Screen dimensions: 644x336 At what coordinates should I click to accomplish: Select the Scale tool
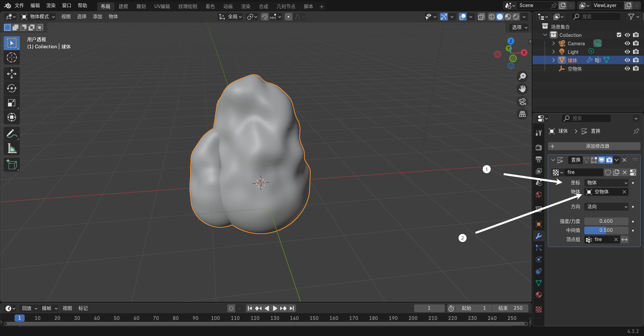(x=12, y=103)
